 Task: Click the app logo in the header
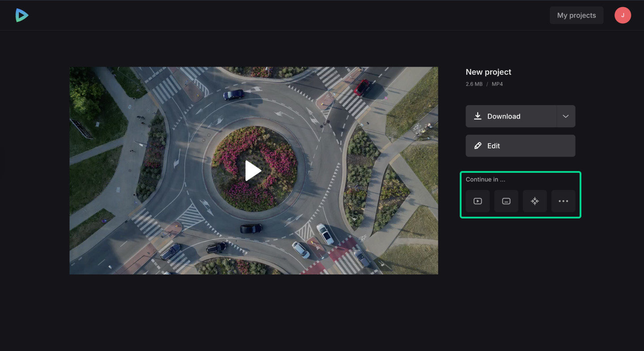click(x=21, y=15)
